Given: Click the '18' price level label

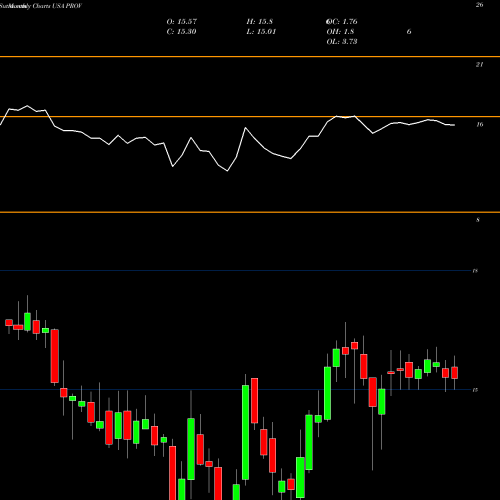Looking at the screenshot, I should tap(475, 271).
